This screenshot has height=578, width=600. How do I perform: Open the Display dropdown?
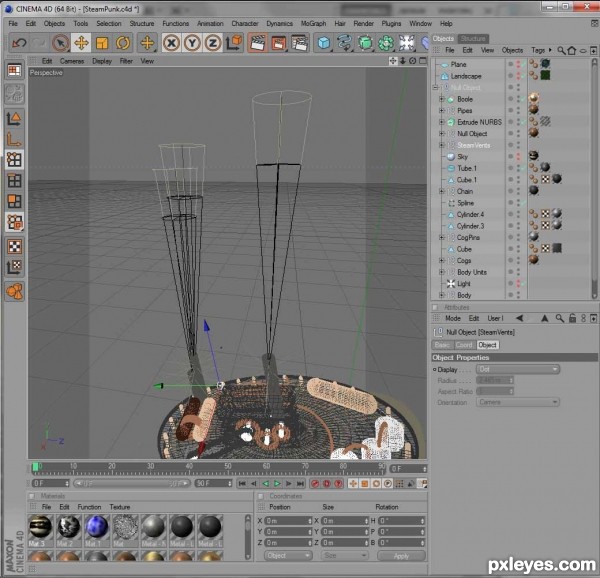coord(518,369)
